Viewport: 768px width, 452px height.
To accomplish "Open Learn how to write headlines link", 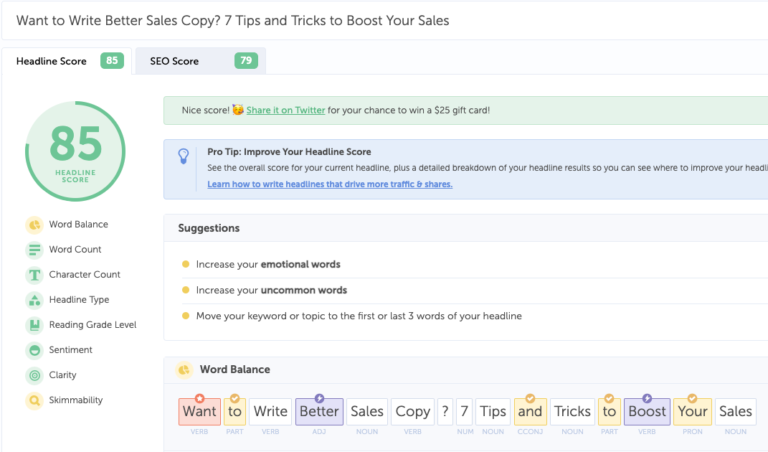I will tap(330, 184).
